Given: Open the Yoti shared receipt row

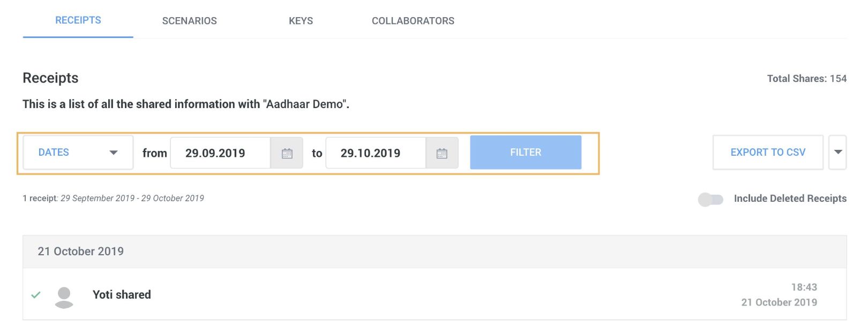Looking at the screenshot, I should click(x=435, y=294).
